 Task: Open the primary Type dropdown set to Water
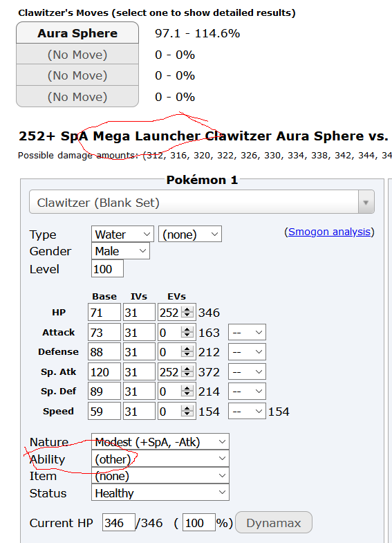click(x=122, y=234)
